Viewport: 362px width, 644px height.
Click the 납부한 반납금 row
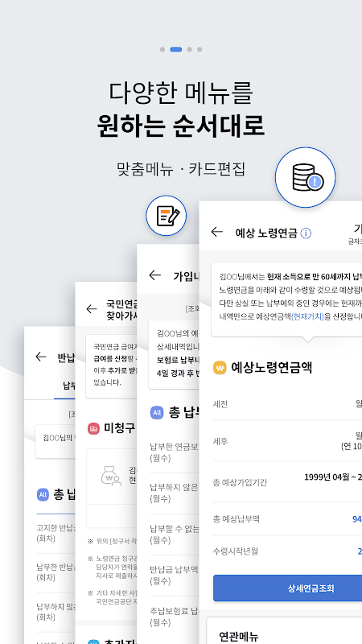tap(56, 572)
